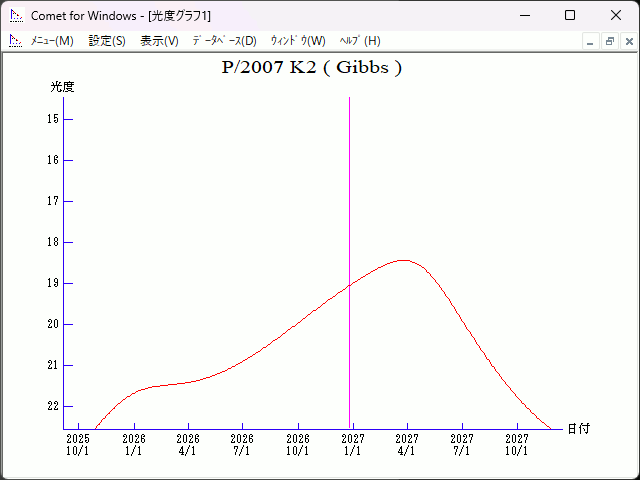Image resolution: width=640 pixels, height=480 pixels.
Task: Open the 表示(V) view menu
Action: [159, 41]
